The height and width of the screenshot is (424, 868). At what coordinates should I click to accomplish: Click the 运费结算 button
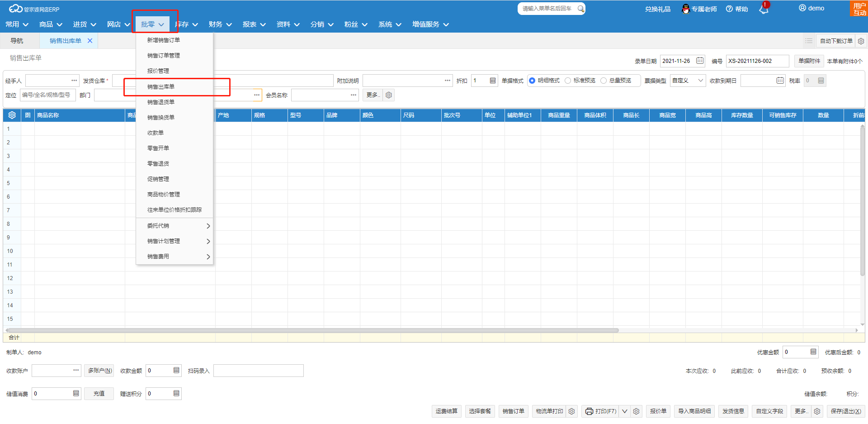[446, 411]
